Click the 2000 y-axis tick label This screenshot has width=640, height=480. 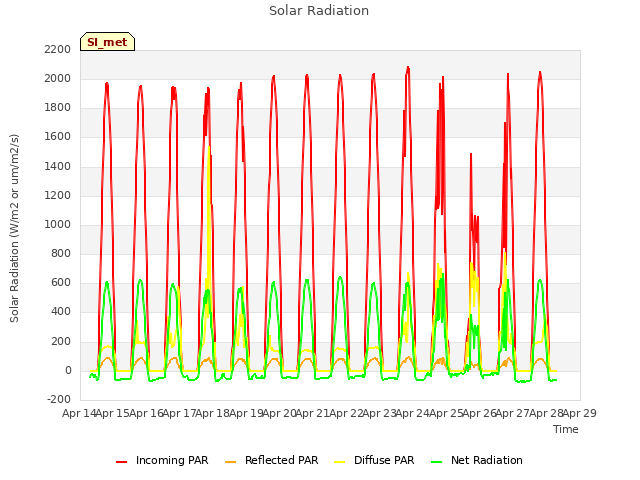click(58, 78)
